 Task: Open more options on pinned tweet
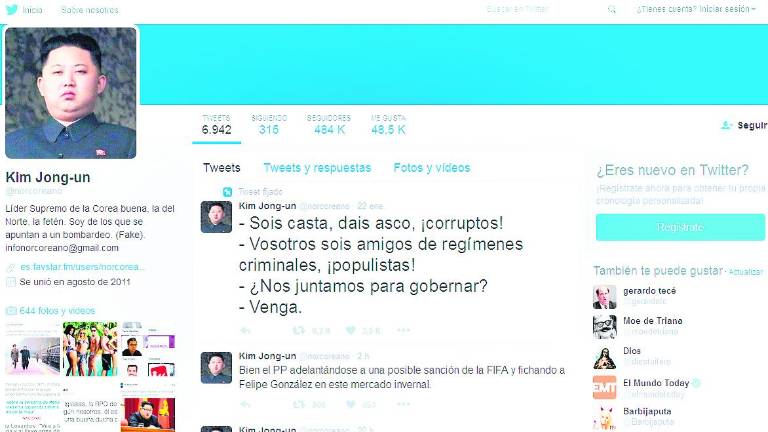click(x=404, y=331)
